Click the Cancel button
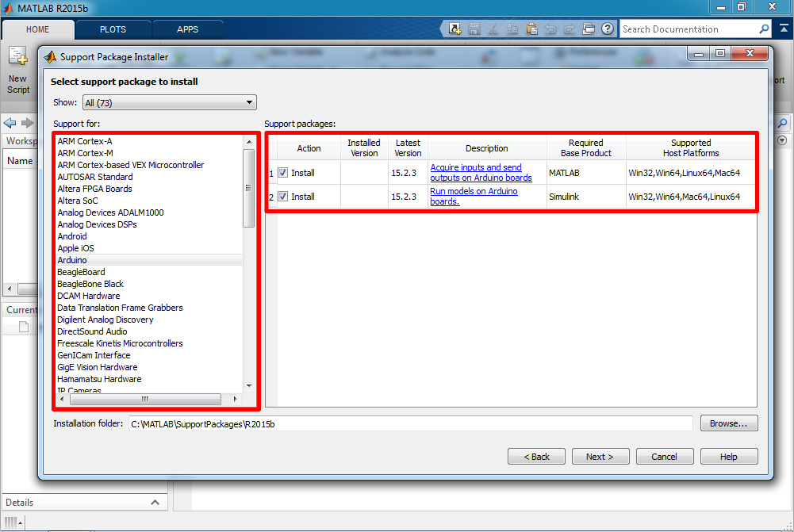This screenshot has width=794, height=532. tap(665, 456)
